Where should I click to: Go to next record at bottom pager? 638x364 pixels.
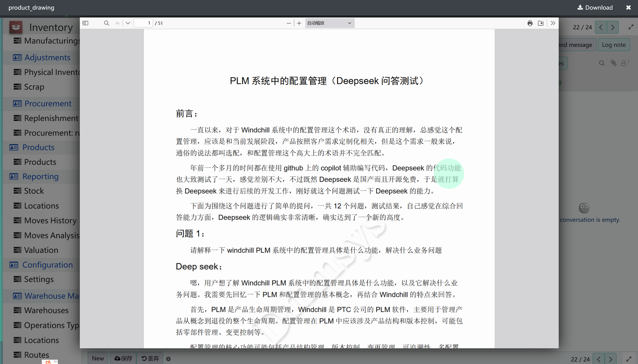coord(611,359)
